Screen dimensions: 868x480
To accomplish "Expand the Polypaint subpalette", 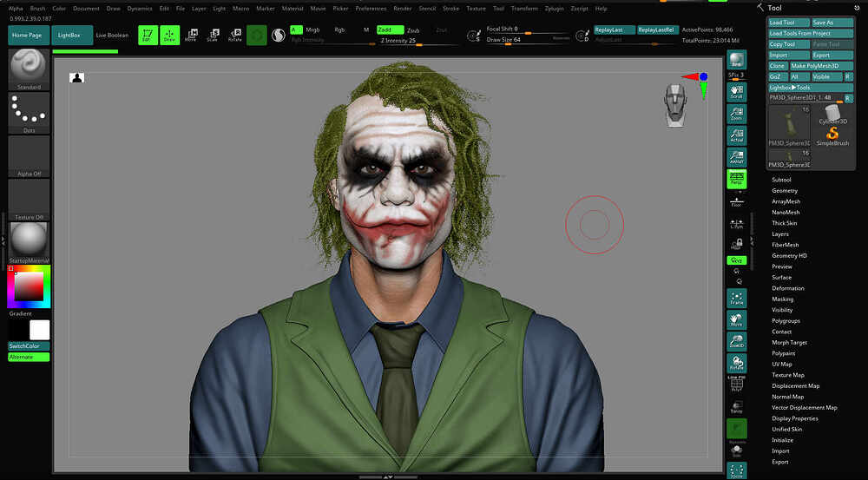I will [x=783, y=353].
